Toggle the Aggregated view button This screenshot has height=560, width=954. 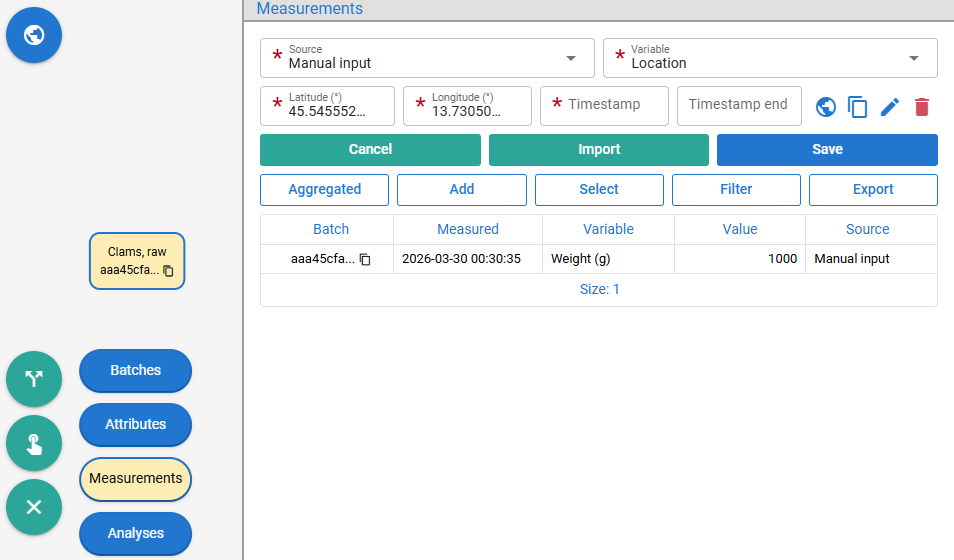click(324, 190)
